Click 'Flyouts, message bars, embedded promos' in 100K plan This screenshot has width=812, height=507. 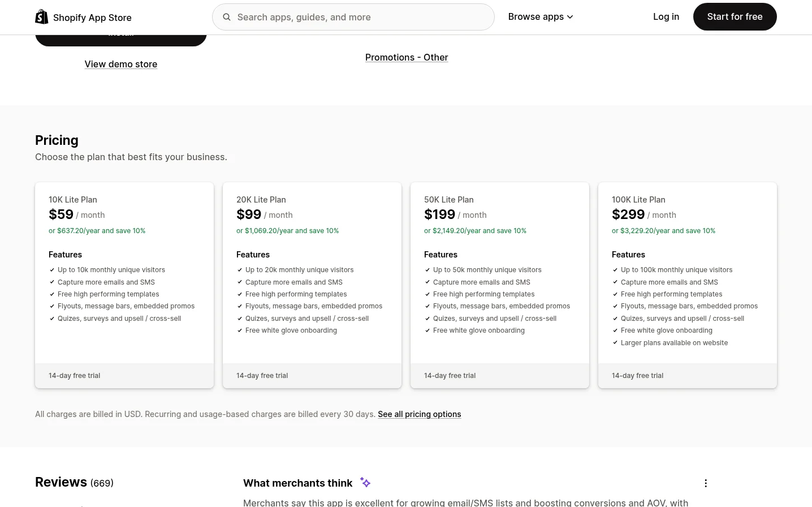click(x=689, y=306)
